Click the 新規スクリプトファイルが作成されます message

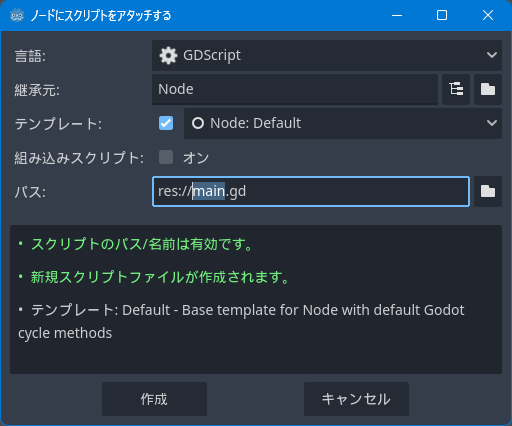(160, 277)
